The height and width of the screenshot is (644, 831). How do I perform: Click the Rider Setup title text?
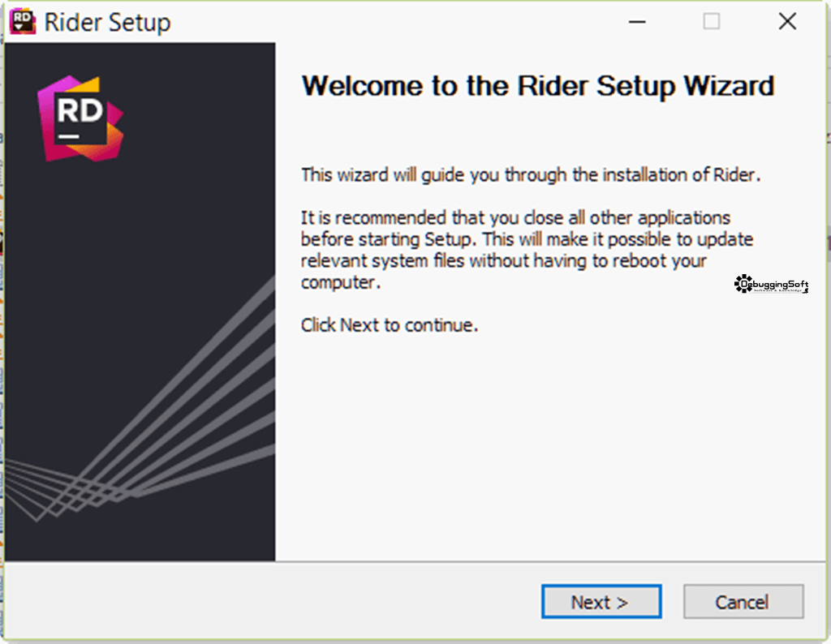click(108, 22)
